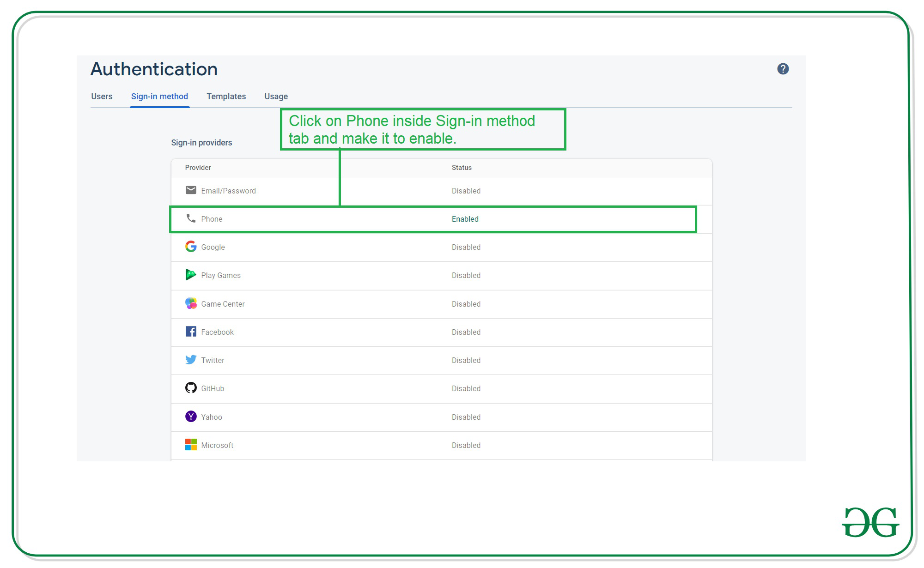Click the Provider column header
924x568 pixels.
198,168
